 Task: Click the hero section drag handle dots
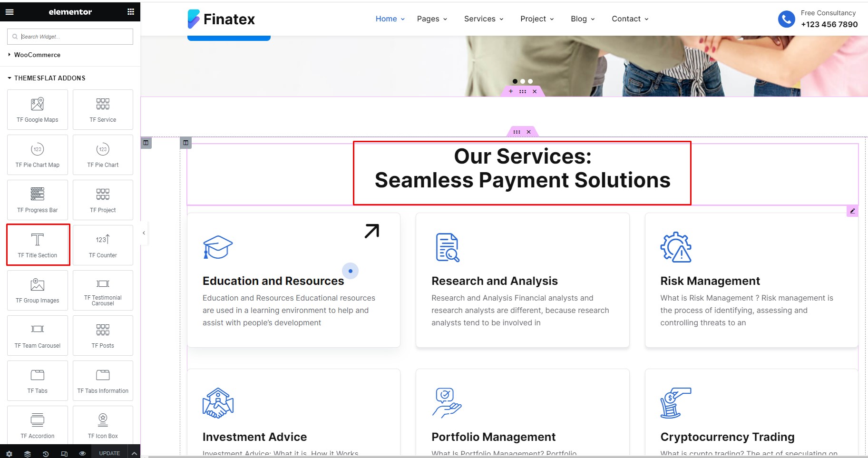click(523, 91)
